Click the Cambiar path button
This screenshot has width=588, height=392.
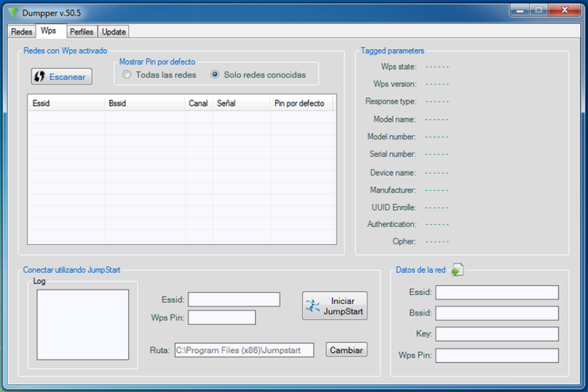[x=346, y=350]
